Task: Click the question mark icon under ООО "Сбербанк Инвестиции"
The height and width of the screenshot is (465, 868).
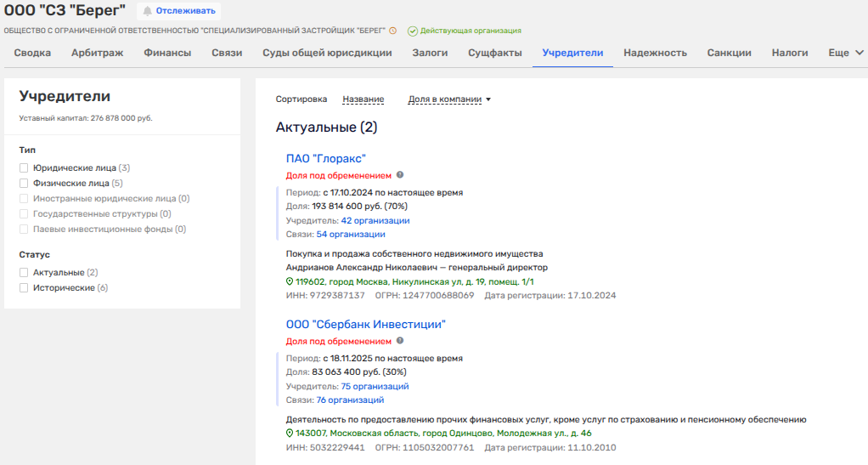Action: pyautogui.click(x=400, y=341)
